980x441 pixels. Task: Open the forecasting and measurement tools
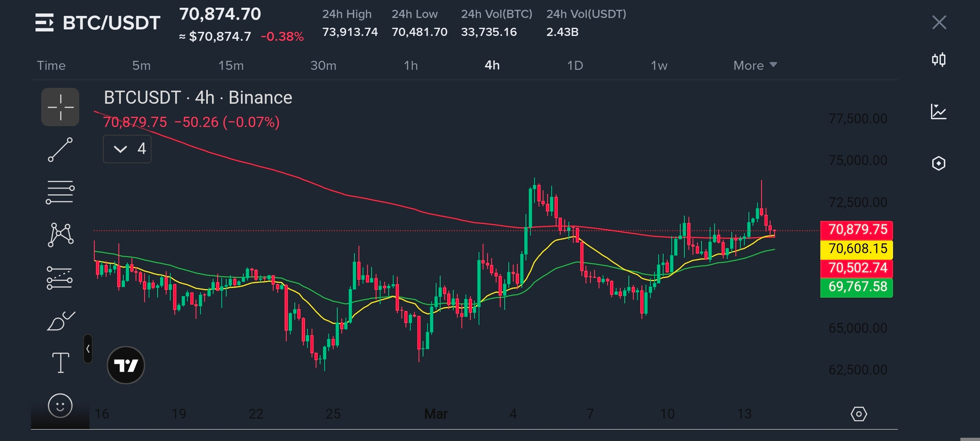pyautogui.click(x=60, y=278)
